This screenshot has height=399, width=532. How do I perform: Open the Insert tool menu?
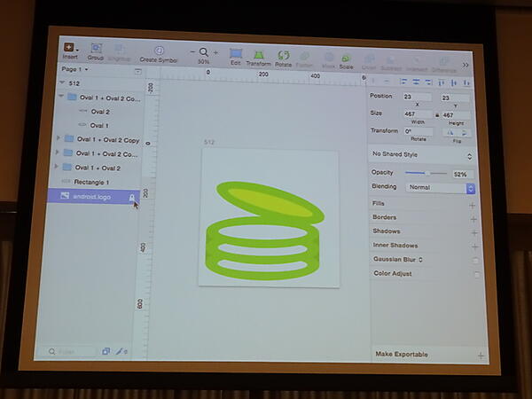(70, 48)
